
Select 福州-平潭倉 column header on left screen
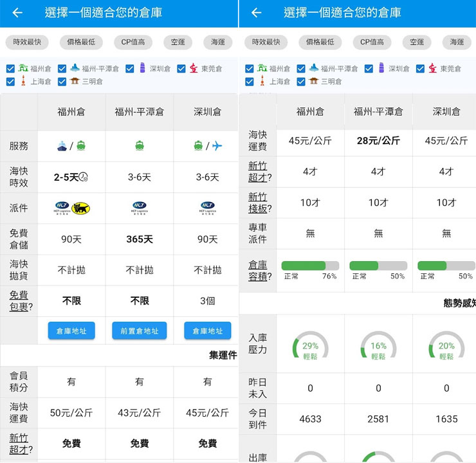pos(140,112)
